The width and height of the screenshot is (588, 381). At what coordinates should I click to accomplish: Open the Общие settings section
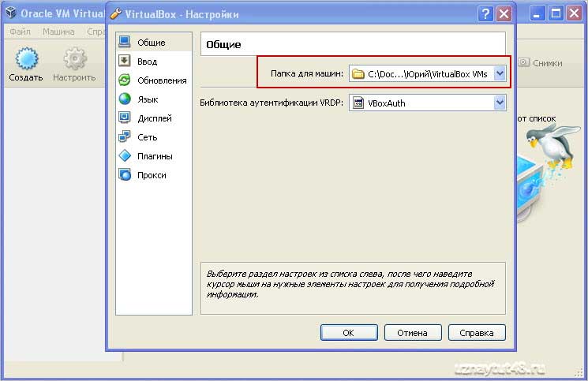(154, 43)
